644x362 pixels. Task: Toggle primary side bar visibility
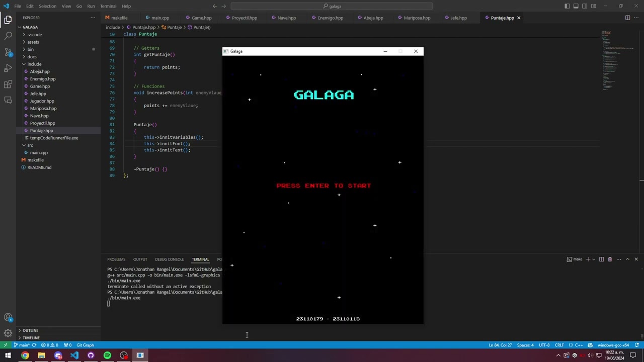[567, 6]
